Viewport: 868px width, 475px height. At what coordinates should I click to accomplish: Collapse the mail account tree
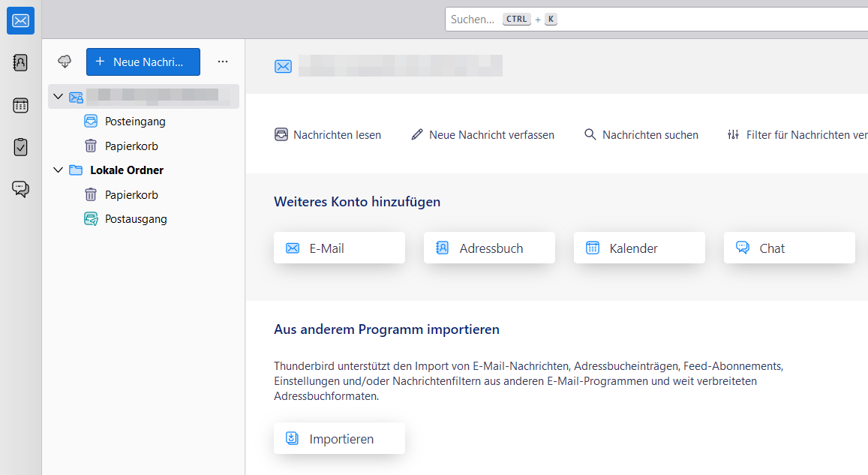pos(58,96)
